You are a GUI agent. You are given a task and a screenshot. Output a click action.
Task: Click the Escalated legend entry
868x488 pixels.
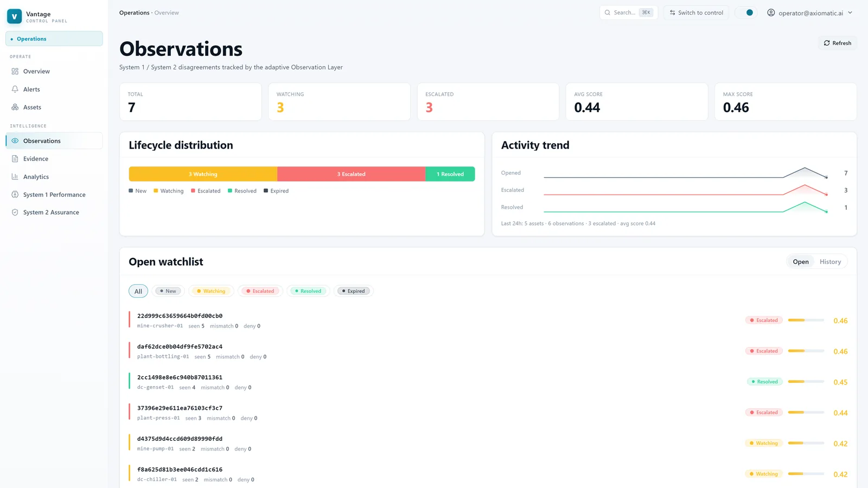[206, 191]
